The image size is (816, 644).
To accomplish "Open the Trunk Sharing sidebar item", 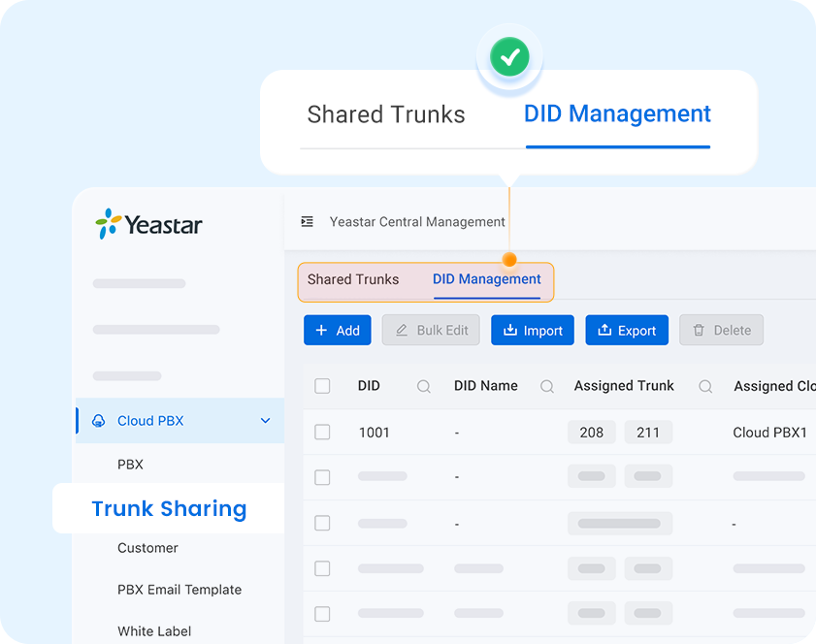I will click(x=169, y=509).
